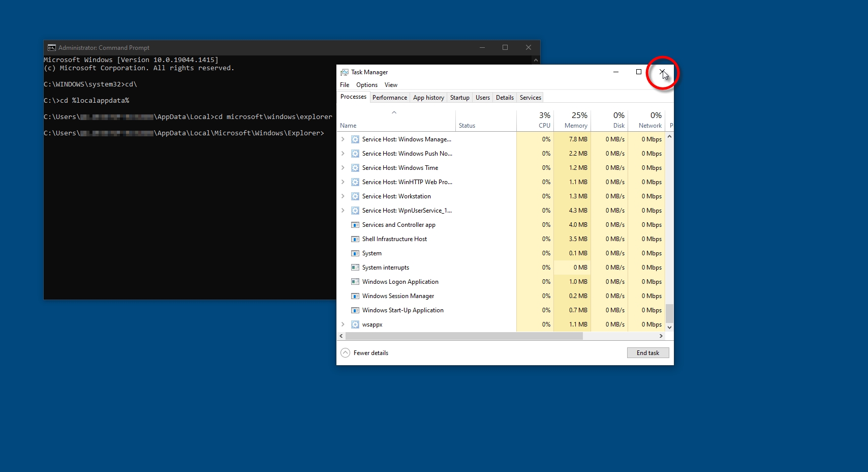Switch to the Performance tab

point(389,98)
